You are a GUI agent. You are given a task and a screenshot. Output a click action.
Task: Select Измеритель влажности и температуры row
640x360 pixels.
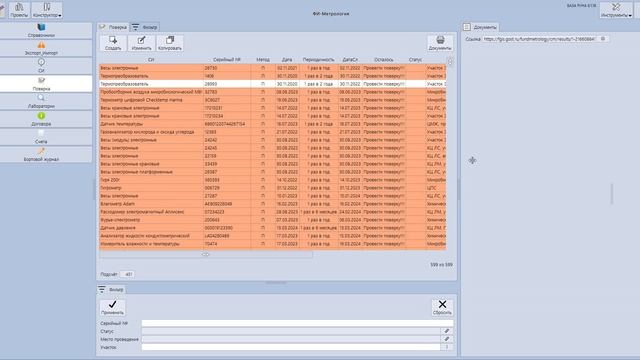click(273, 244)
